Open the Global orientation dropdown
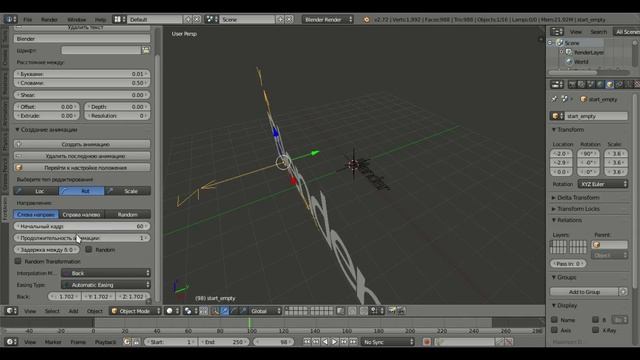This screenshot has height=360, width=640. (264, 311)
